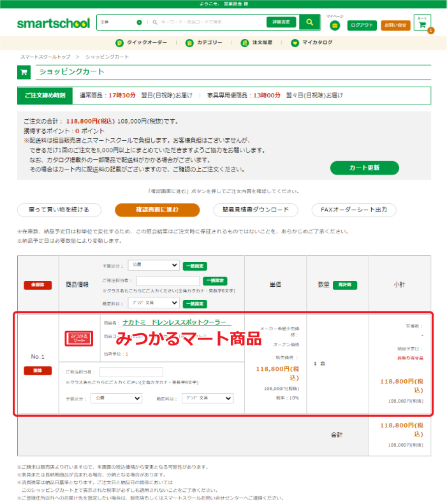Screen dimensions: 447x504
Task: Open the 予算区分 dropdown in the table header
Action: [154, 265]
